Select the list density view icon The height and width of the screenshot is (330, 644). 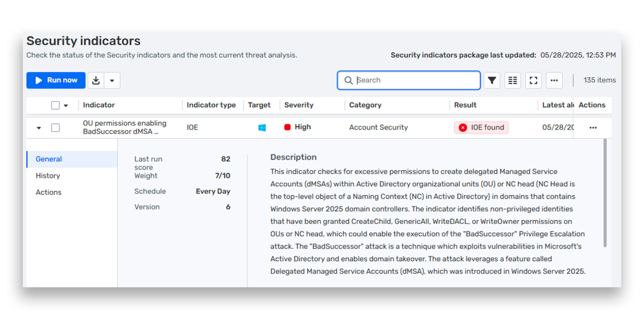click(513, 80)
